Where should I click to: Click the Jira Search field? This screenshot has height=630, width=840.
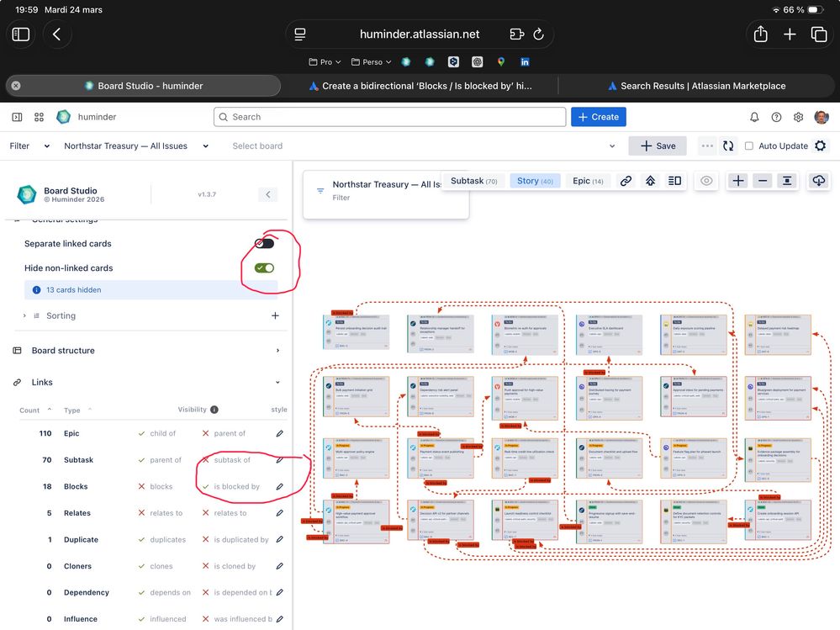pos(389,117)
